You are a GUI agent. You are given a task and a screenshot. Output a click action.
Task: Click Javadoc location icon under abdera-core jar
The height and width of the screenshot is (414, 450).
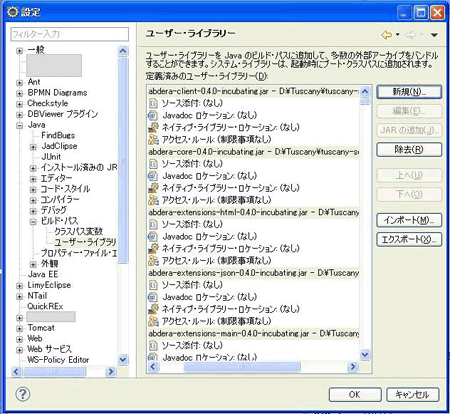[x=153, y=176]
